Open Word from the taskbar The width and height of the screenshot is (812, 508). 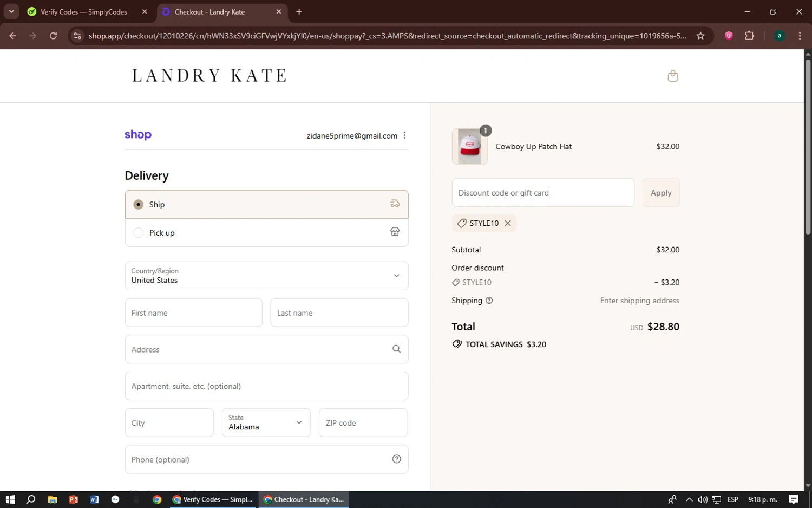coord(94,499)
